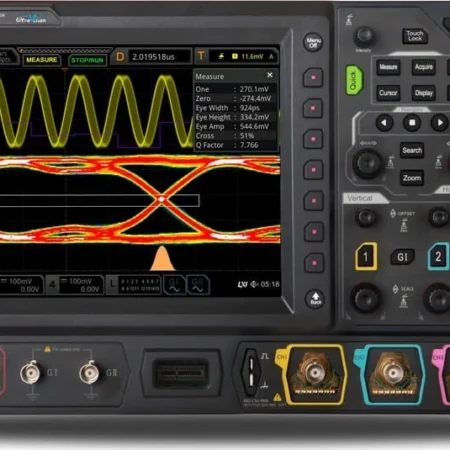Tap the GII BNC output connector
This screenshot has width=450, height=450.
coord(89,373)
